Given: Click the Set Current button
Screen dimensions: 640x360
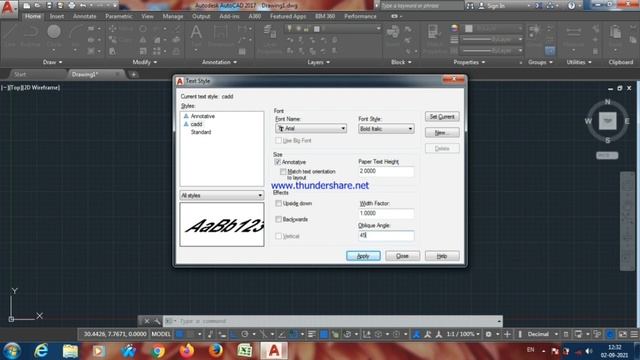Looking at the screenshot, I should (x=442, y=117).
